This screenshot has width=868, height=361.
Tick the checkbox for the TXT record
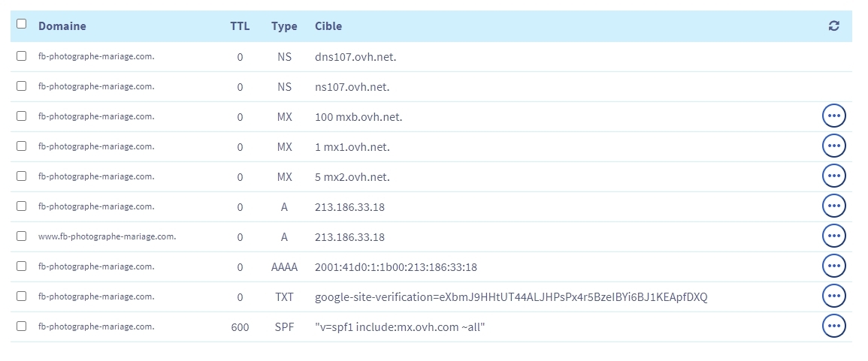click(x=21, y=296)
